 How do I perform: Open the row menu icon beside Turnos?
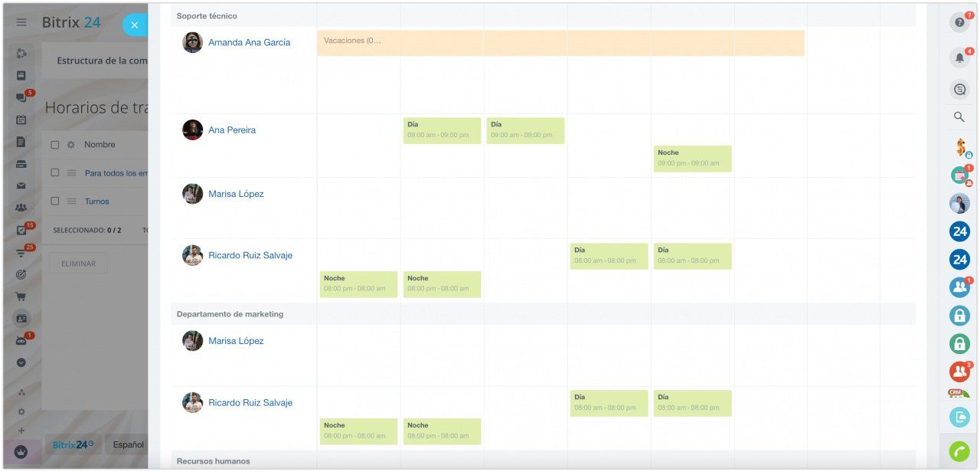point(71,202)
